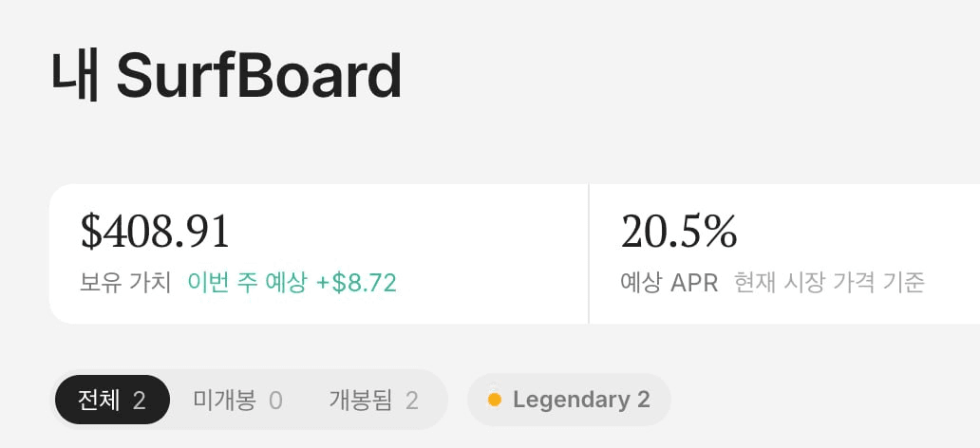Select the 전체 tab
The width and height of the screenshot is (980, 448).
(112, 400)
